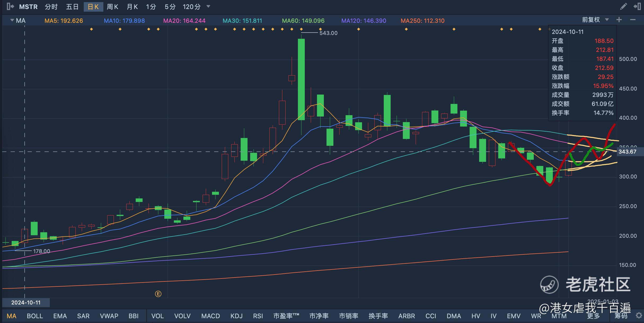Viewport: 644px width, 323px height.
Task: Click the collapse left panel icon next to MSTR
Action: (10, 7)
